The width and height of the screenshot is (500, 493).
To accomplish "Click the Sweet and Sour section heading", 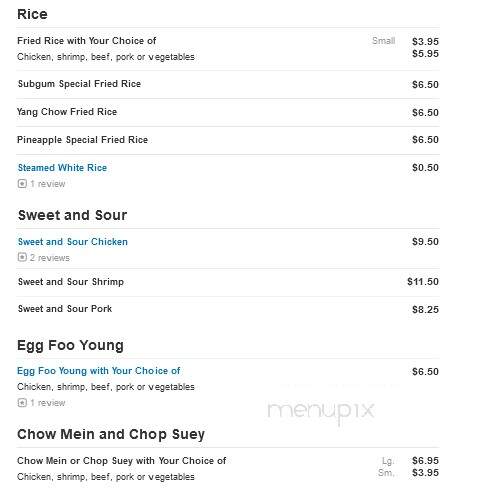I will (x=73, y=215).
